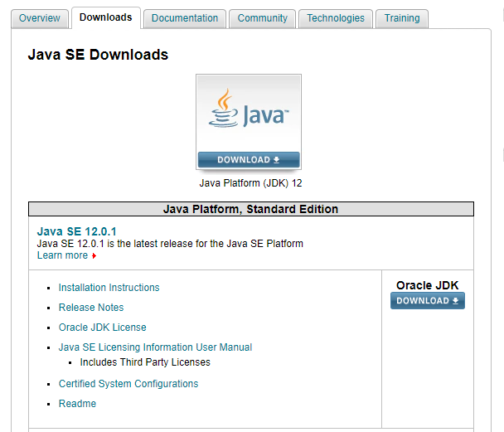The width and height of the screenshot is (504, 432).
Task: Open the Community tab
Action: 262,18
